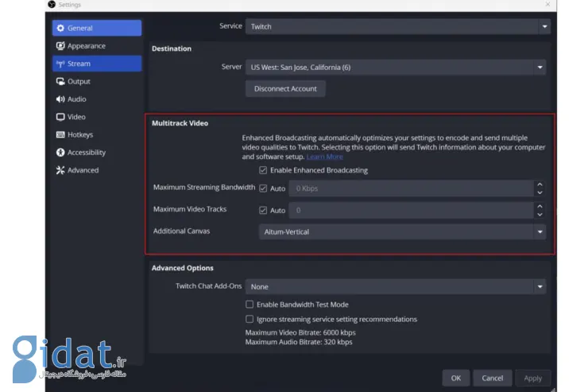Viewport: 588px width, 392px height.
Task: Increase Maximum Video Tracks with up arrow
Action: (x=540, y=206)
